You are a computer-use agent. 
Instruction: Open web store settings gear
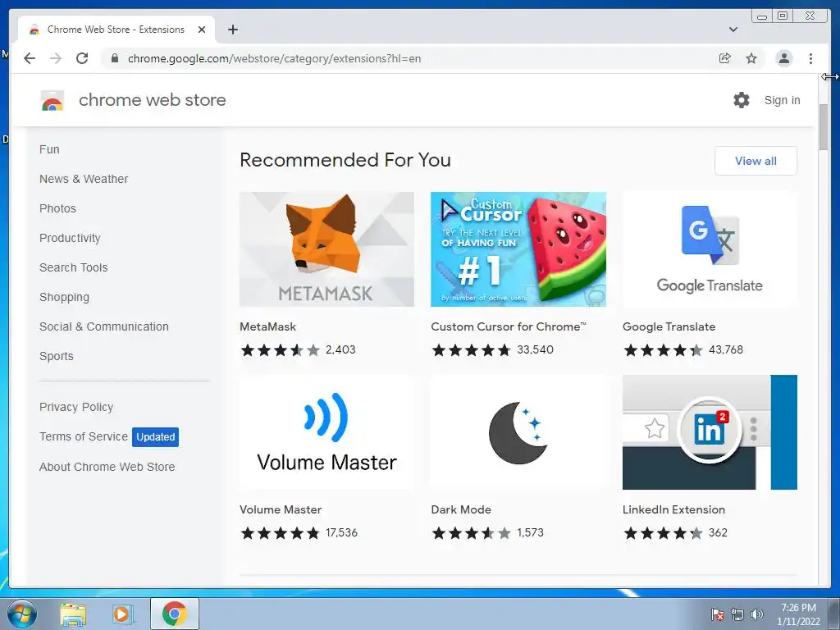(742, 100)
